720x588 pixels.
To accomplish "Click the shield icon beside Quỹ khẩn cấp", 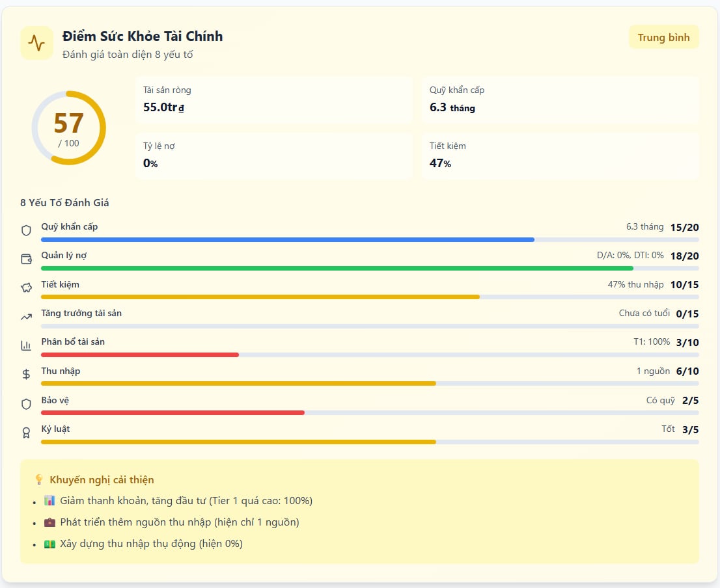I will tap(26, 230).
